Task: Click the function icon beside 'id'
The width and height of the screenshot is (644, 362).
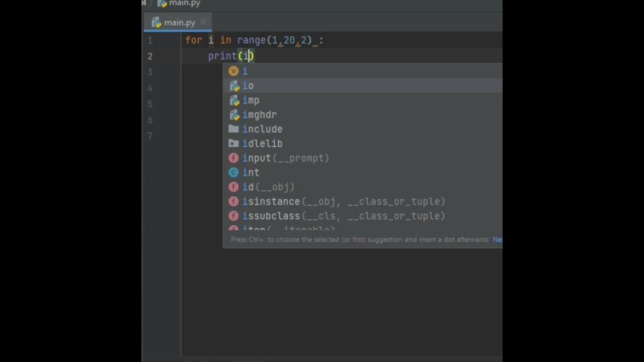Action: tap(233, 187)
